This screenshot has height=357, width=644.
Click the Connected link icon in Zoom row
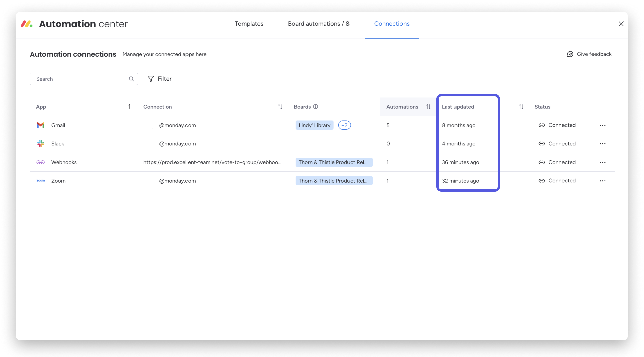(x=541, y=181)
